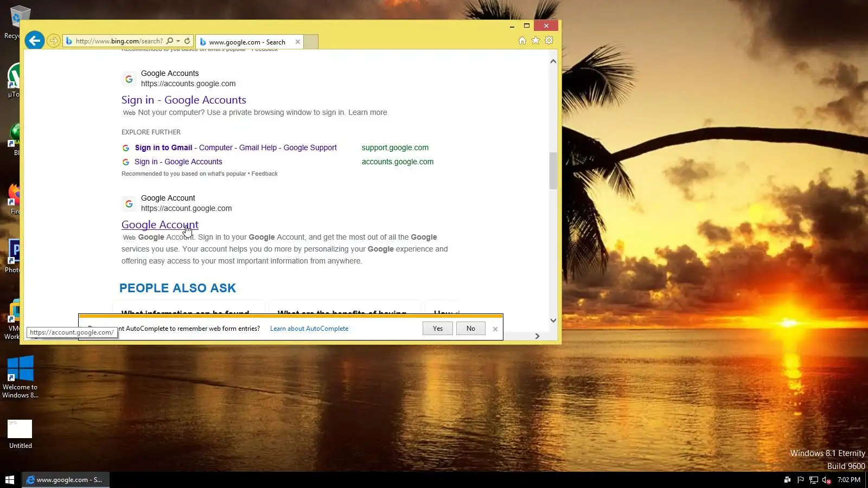This screenshot has height=488, width=868.
Task: Maximize the Internet Explorer window
Action: pos(526,26)
